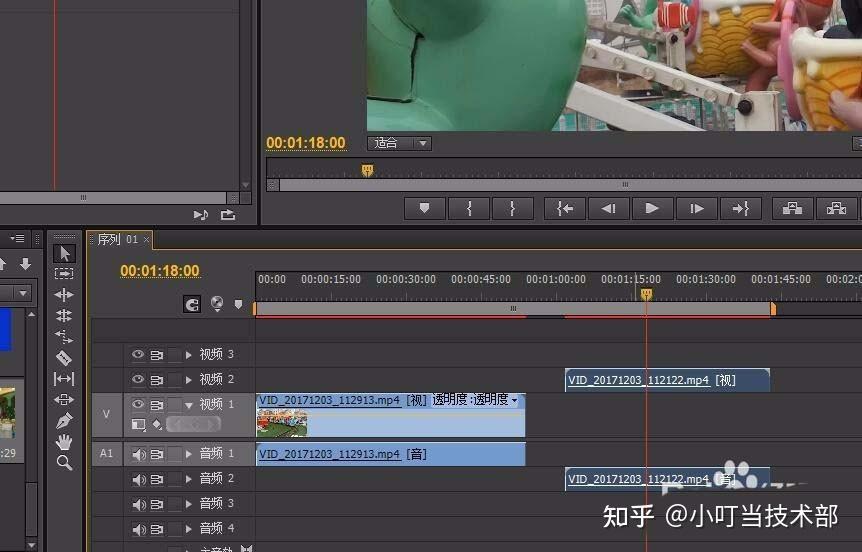
Task: Select the Selection arrow tool
Action: click(x=64, y=253)
